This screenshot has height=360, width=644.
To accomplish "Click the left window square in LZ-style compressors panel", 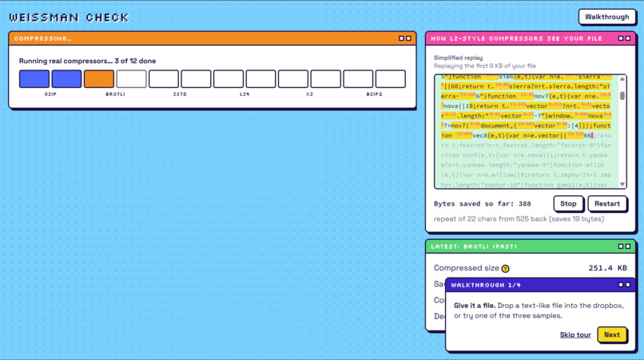I will click(x=621, y=38).
